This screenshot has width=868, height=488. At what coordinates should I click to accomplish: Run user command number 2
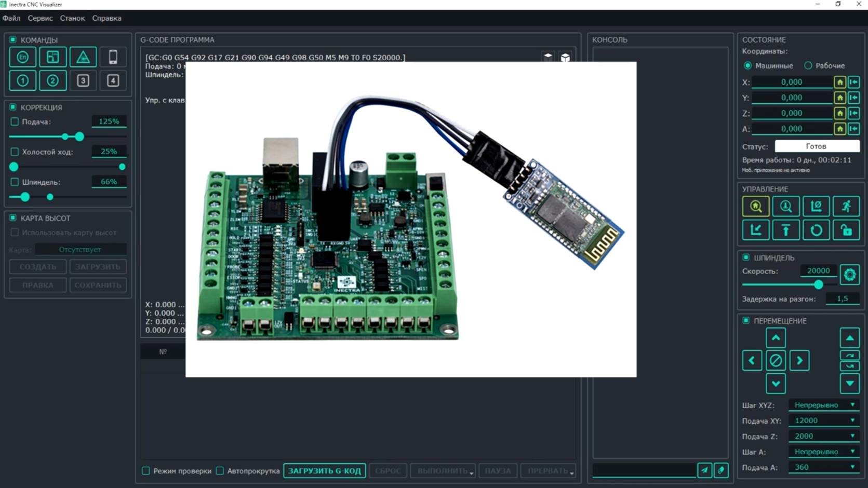click(52, 80)
